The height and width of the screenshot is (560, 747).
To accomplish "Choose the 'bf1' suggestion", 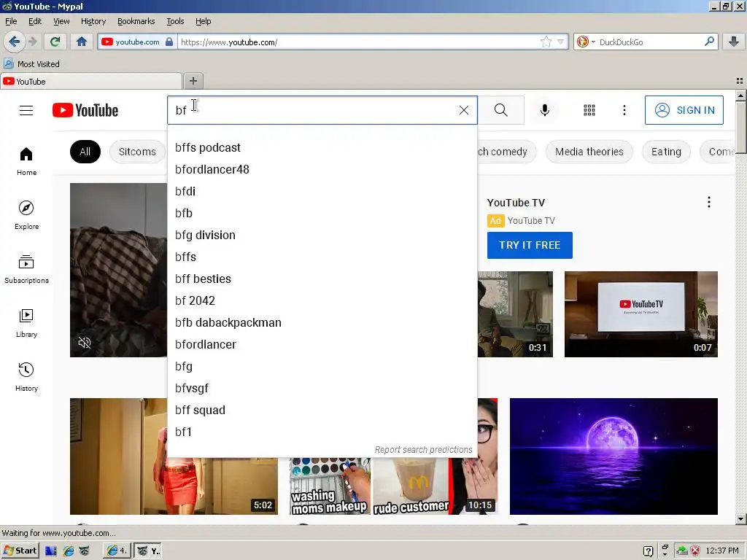I will (x=322, y=432).
